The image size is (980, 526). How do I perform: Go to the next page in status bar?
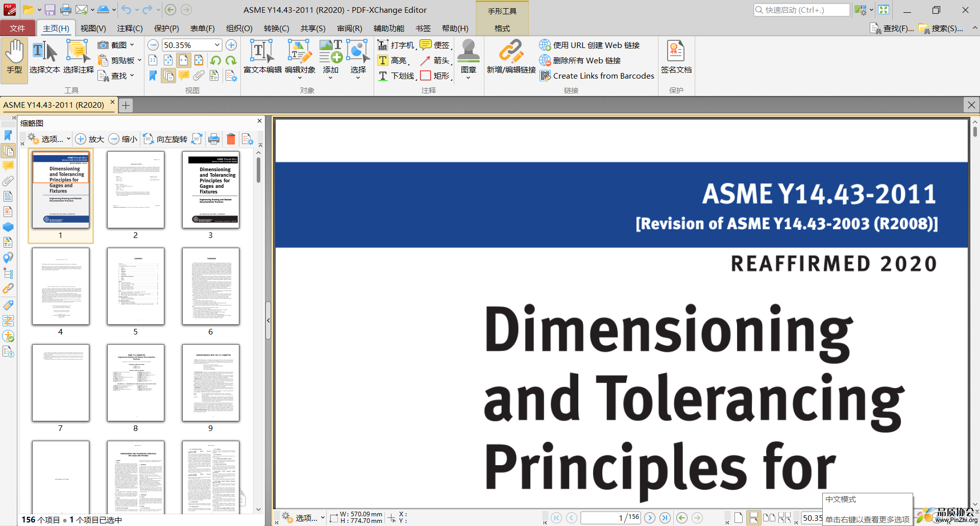[x=649, y=518]
